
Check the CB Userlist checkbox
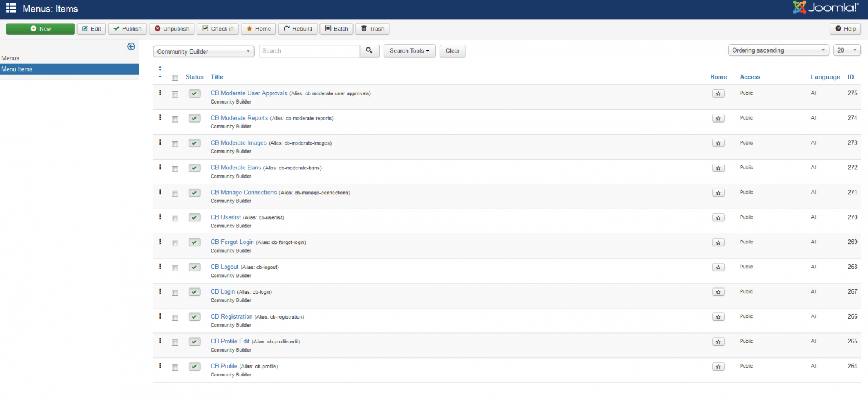(x=175, y=219)
